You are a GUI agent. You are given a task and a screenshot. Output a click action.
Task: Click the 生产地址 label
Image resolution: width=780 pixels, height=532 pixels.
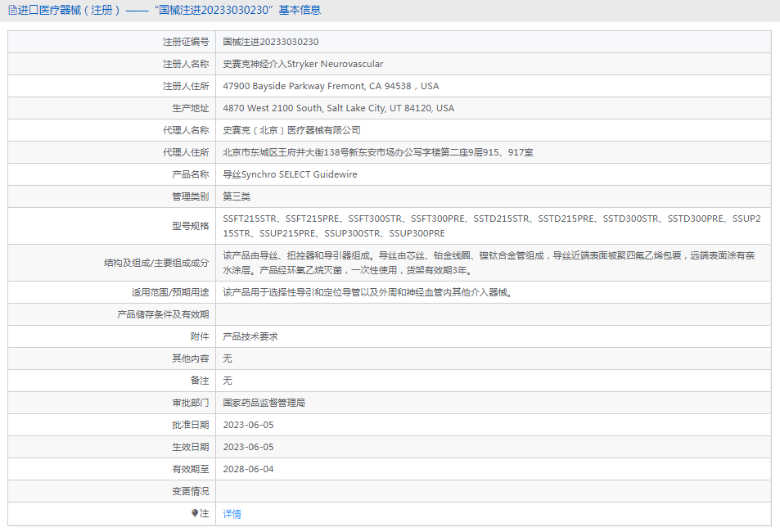point(191,108)
